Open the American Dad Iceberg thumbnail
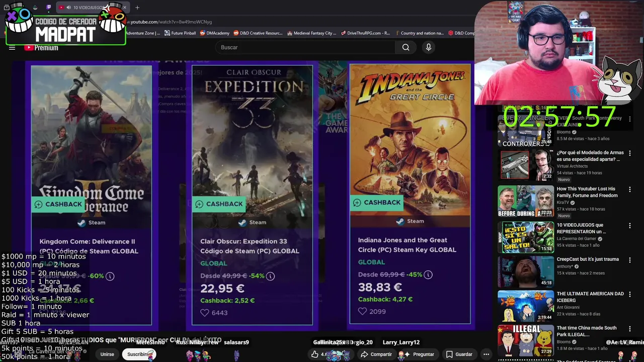The image size is (644, 362). pyautogui.click(x=526, y=306)
